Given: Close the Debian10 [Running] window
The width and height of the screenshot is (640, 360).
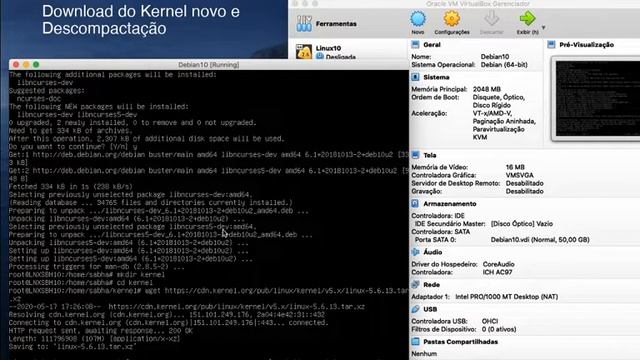Looking at the screenshot, I should point(16,64).
